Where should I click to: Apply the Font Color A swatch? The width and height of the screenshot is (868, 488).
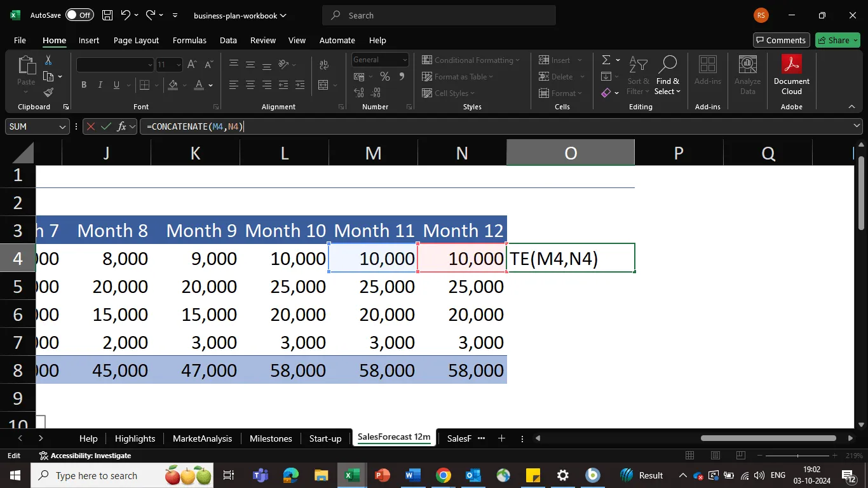[199, 85]
